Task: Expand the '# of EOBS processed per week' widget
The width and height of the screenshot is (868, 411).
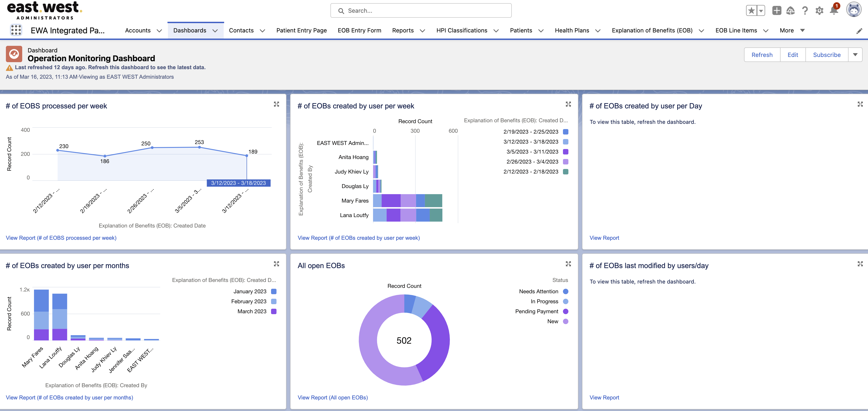Action: [x=277, y=104]
